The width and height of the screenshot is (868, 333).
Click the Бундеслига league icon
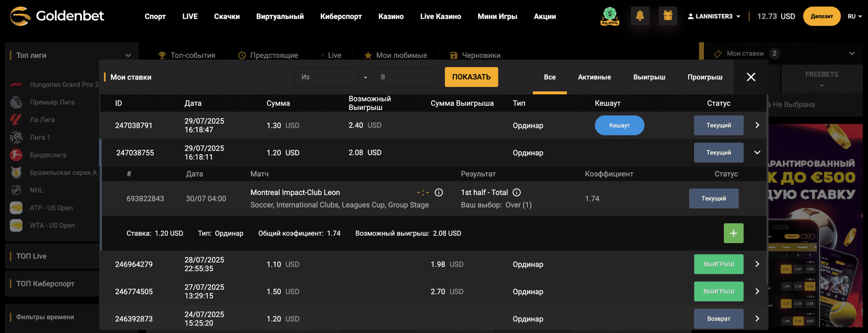pos(16,155)
